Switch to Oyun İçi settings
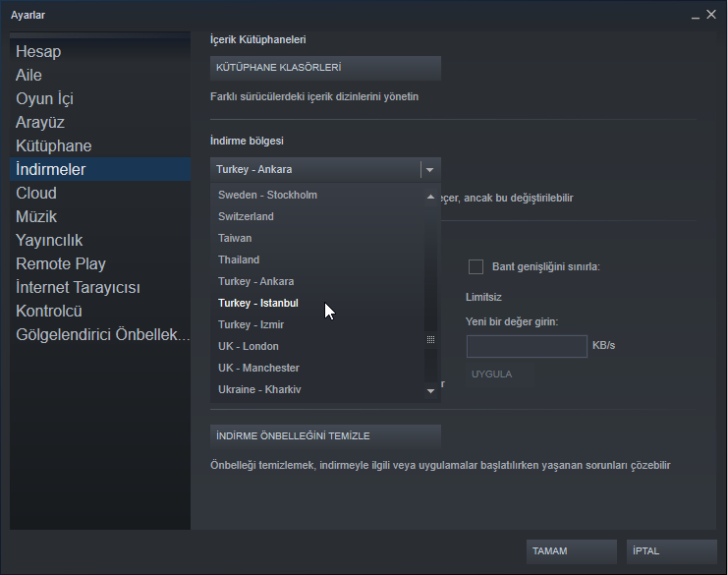This screenshot has width=728, height=575. pos(100,99)
